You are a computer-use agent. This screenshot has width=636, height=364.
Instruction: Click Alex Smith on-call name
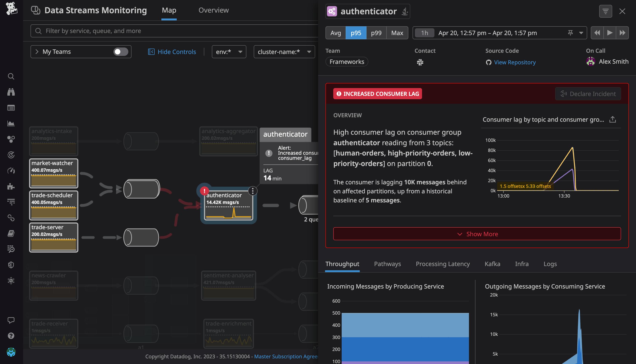pos(613,62)
